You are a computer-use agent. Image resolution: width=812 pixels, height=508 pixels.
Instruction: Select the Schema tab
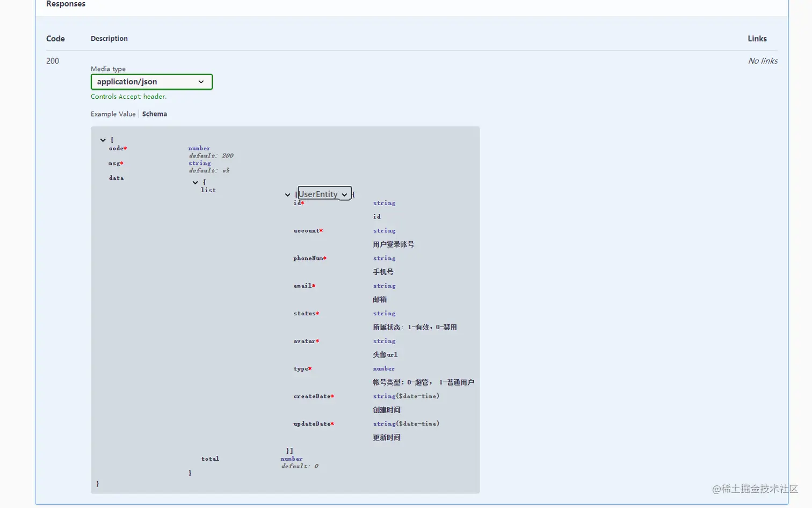tap(154, 114)
